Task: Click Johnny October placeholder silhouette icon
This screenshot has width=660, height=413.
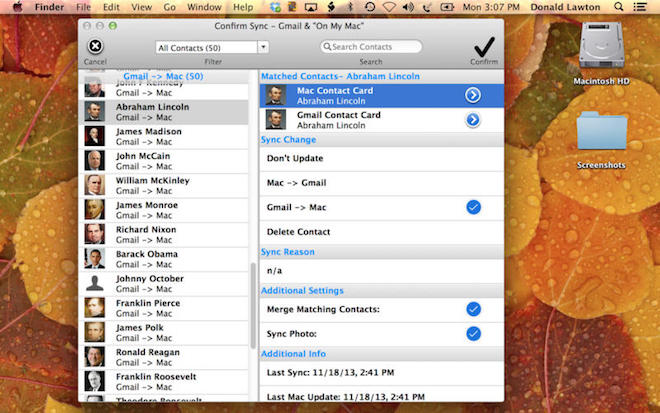Action: [94, 283]
